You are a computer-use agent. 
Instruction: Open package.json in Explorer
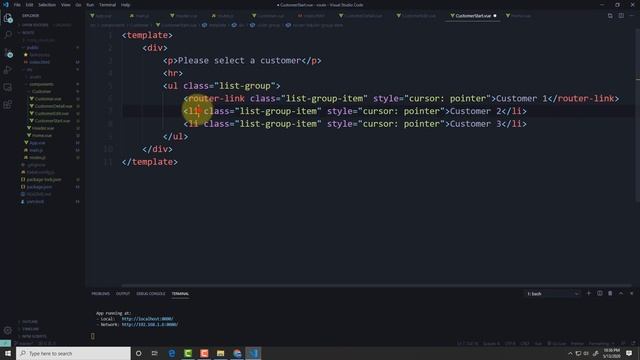(x=40, y=187)
